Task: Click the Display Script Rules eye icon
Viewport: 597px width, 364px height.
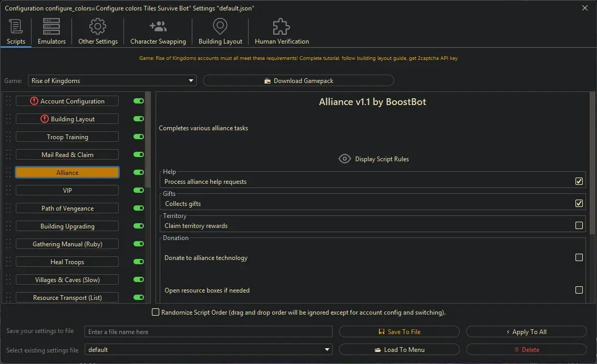Action: pyautogui.click(x=345, y=158)
